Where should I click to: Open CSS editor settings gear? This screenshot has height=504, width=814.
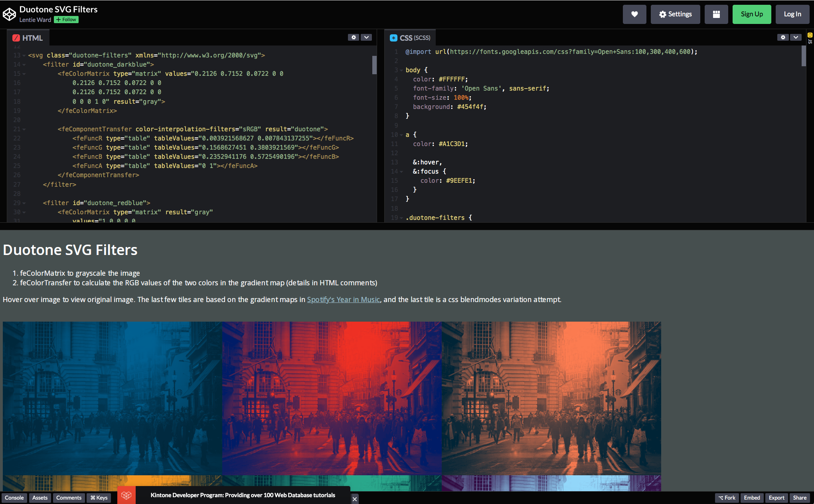pyautogui.click(x=783, y=37)
